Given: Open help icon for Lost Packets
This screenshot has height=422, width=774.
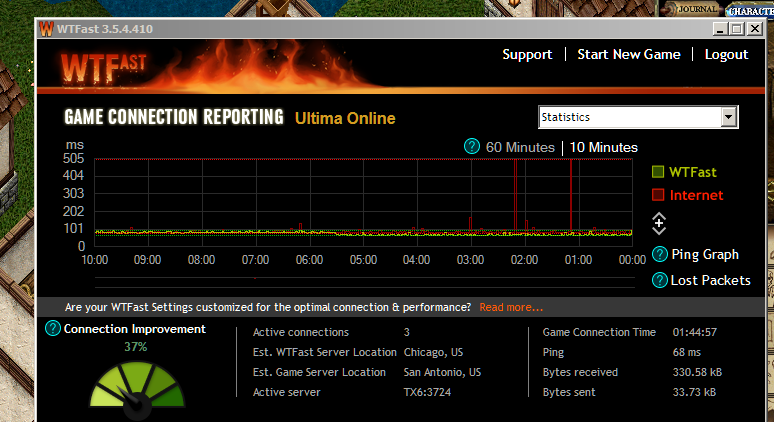Looking at the screenshot, I should click(659, 280).
